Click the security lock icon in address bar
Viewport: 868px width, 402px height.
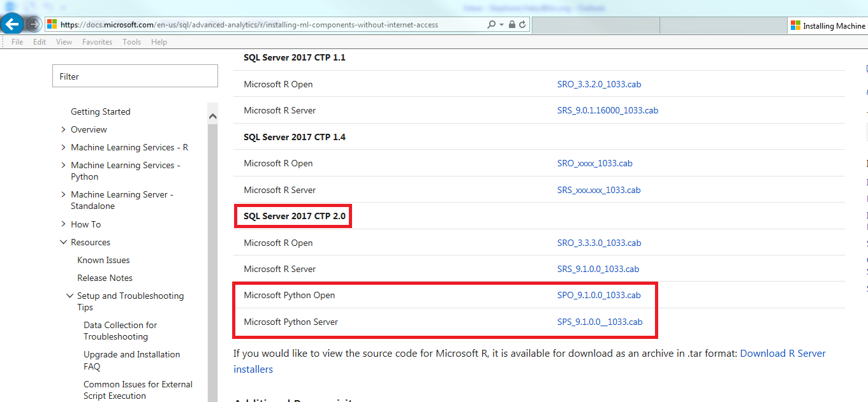pyautogui.click(x=512, y=25)
